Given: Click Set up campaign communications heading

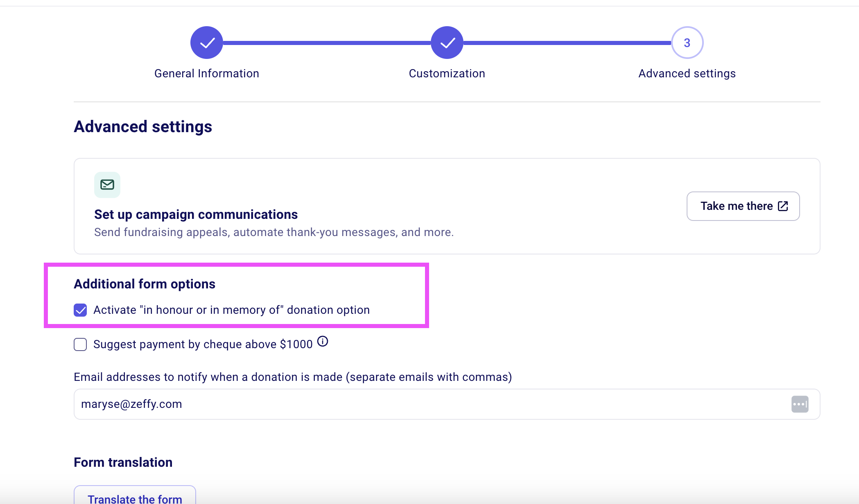Looking at the screenshot, I should tap(196, 214).
